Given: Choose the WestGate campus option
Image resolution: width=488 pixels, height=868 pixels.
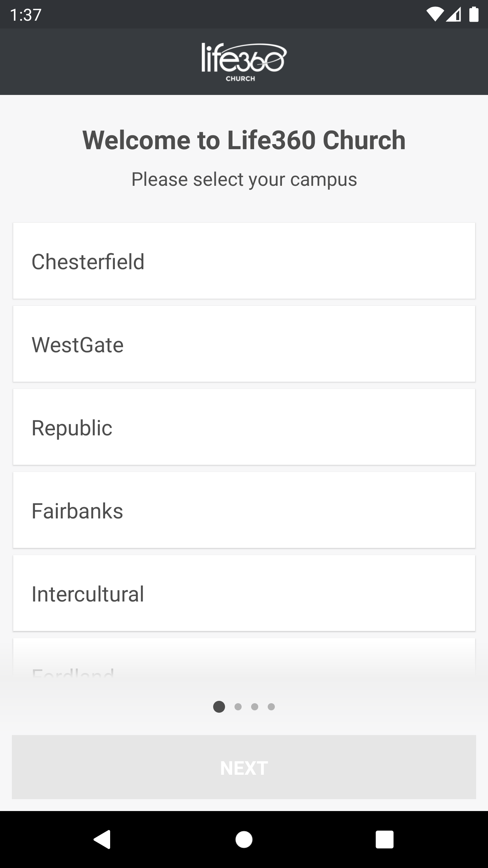Looking at the screenshot, I should (x=244, y=344).
